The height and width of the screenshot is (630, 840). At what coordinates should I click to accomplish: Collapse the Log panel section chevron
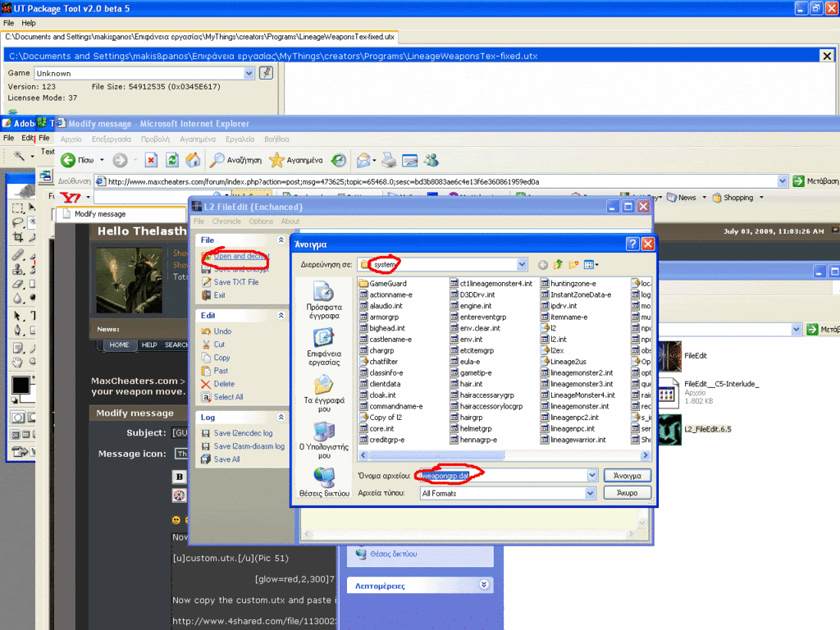click(281, 417)
